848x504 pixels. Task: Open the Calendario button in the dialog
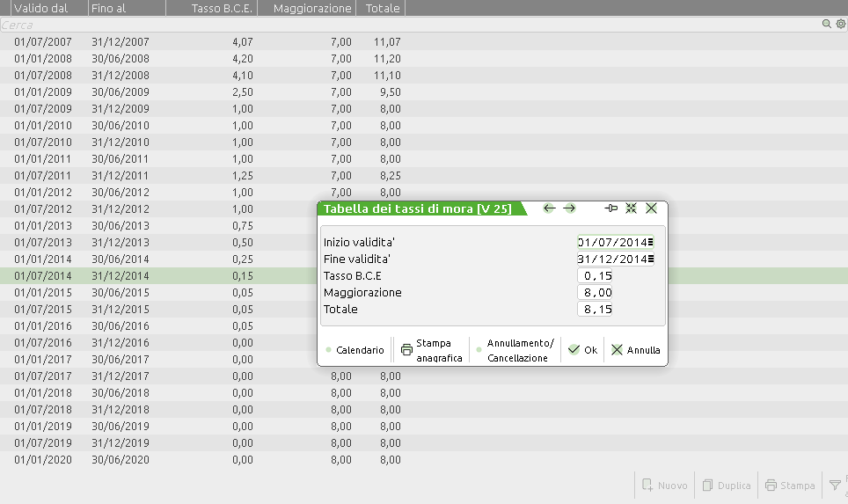(x=355, y=350)
